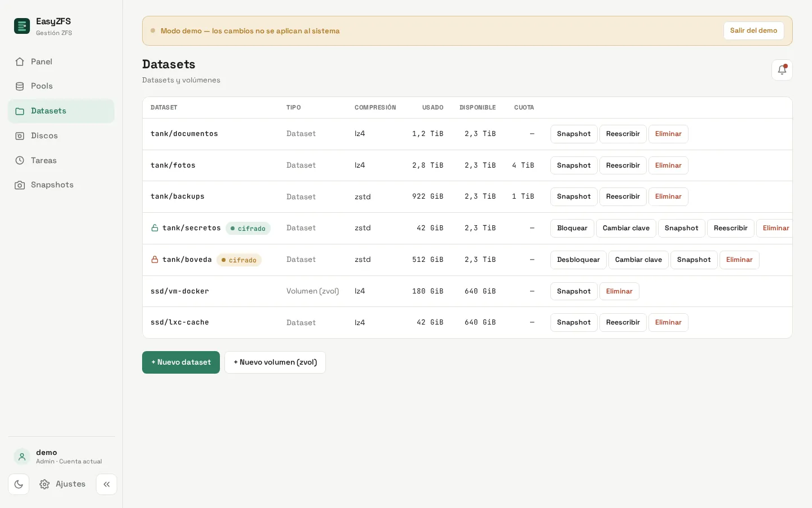Screen dimensions: 812x508
Task: Click Reescribir for tank/fotos
Action: [623, 165]
